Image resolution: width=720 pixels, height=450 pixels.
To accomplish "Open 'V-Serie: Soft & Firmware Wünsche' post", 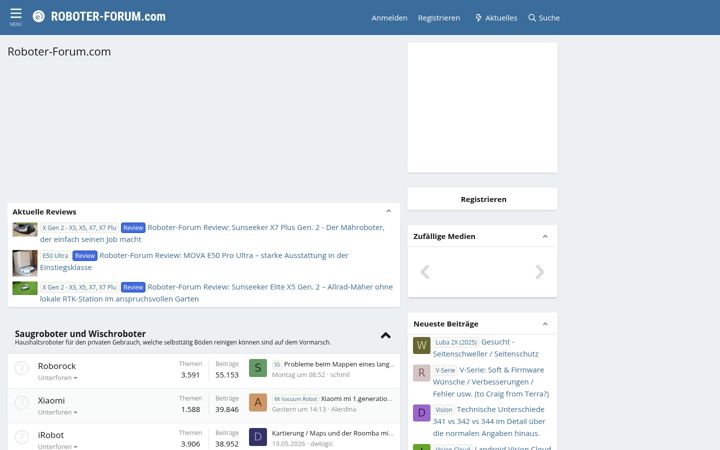I will (491, 382).
